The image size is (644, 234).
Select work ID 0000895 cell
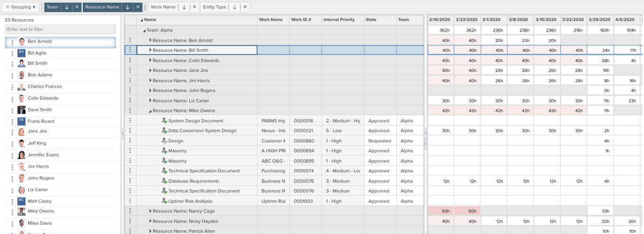point(306,161)
